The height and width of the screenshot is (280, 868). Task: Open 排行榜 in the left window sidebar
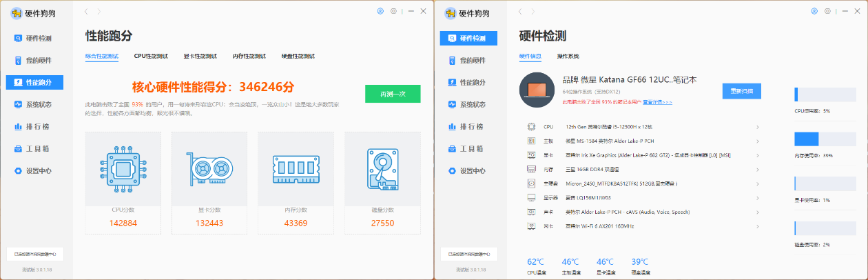pos(34,127)
